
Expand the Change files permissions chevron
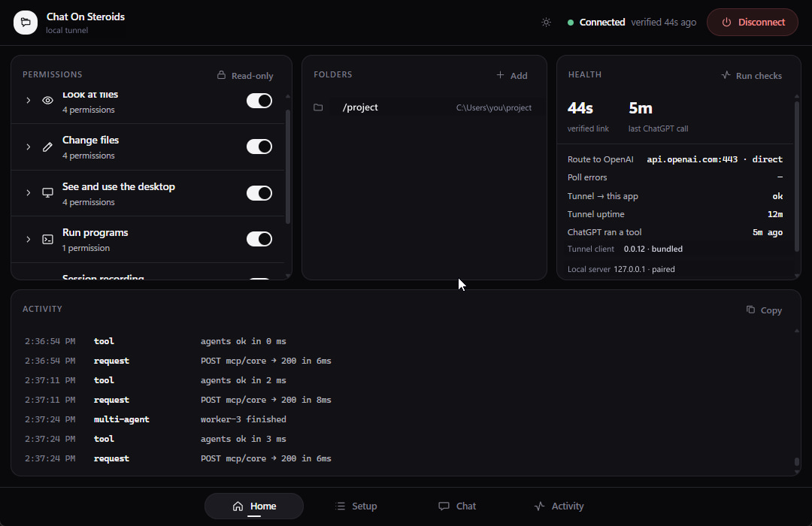[29, 147]
